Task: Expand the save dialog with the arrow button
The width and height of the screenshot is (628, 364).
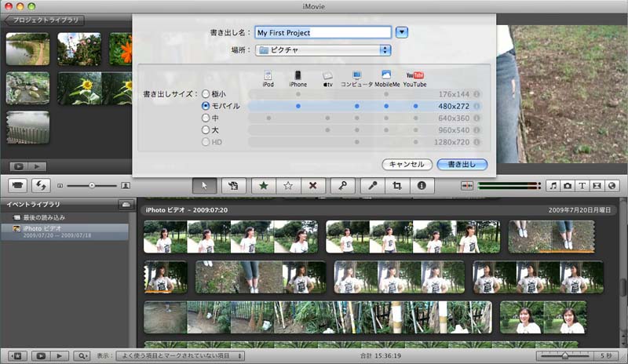Action: point(402,32)
